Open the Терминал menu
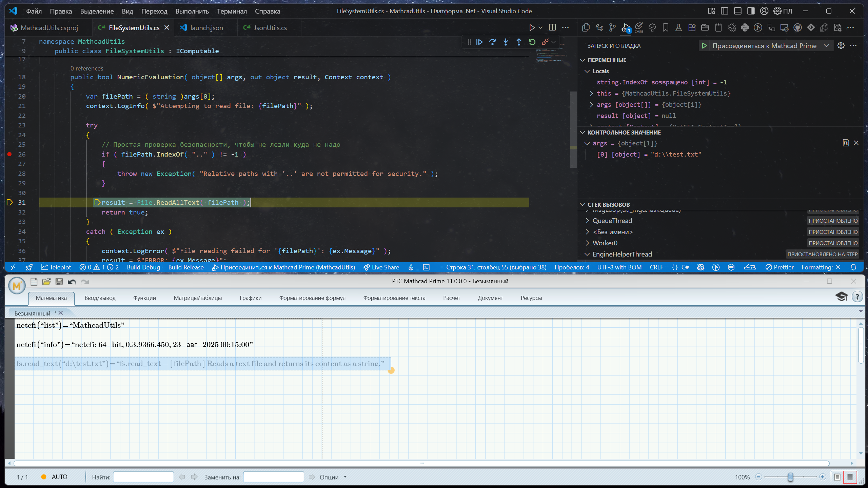Screen dimensions: 868x488 [x=232, y=11]
